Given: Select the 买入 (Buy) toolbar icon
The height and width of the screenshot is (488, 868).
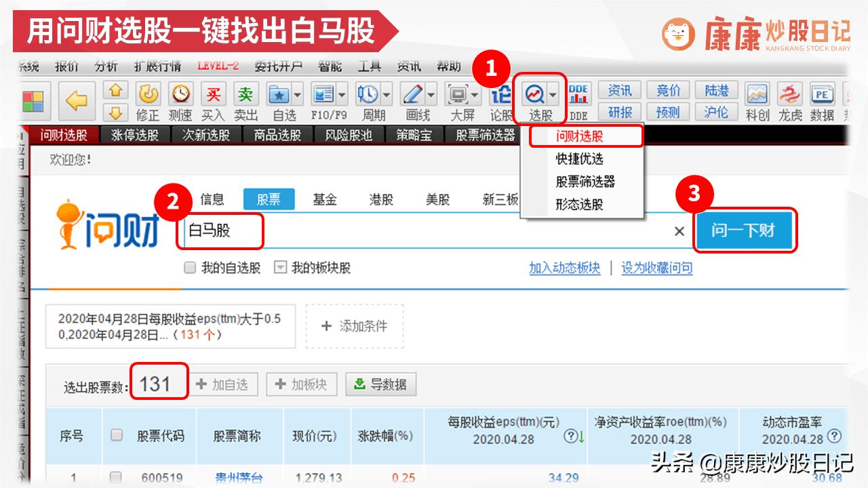Looking at the screenshot, I should 213,95.
